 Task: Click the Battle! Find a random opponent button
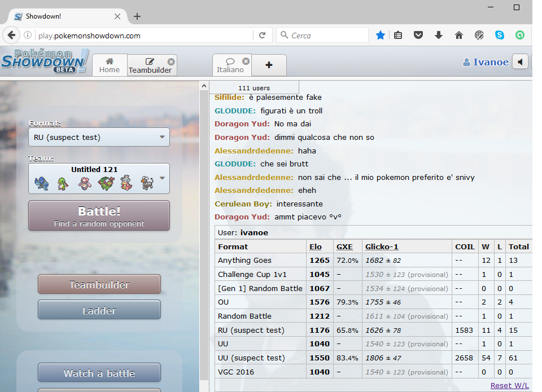tap(99, 215)
